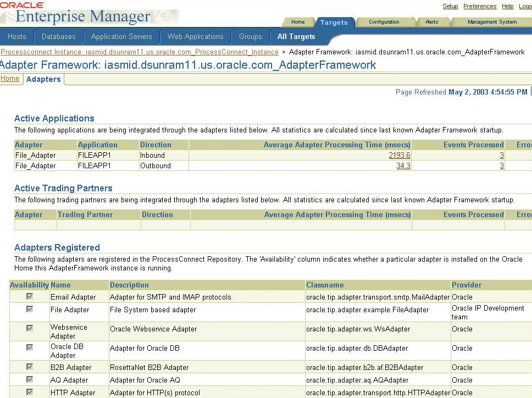
Task: Open the Hosts subtab
Action: tap(17, 37)
